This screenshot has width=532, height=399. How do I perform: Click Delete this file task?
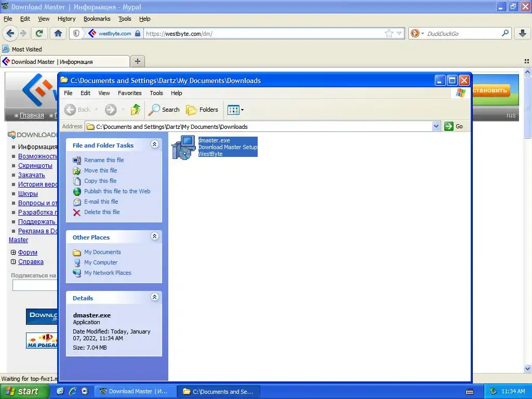tap(102, 212)
